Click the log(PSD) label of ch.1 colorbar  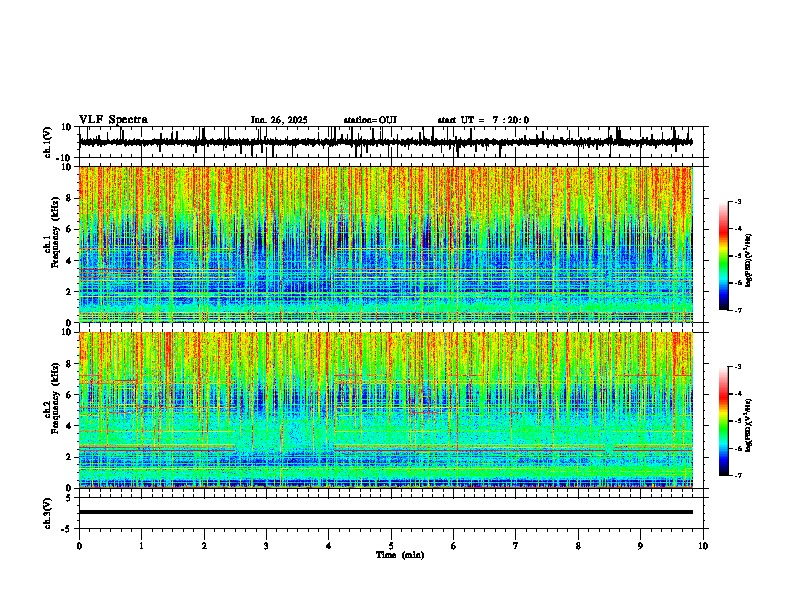(748, 261)
